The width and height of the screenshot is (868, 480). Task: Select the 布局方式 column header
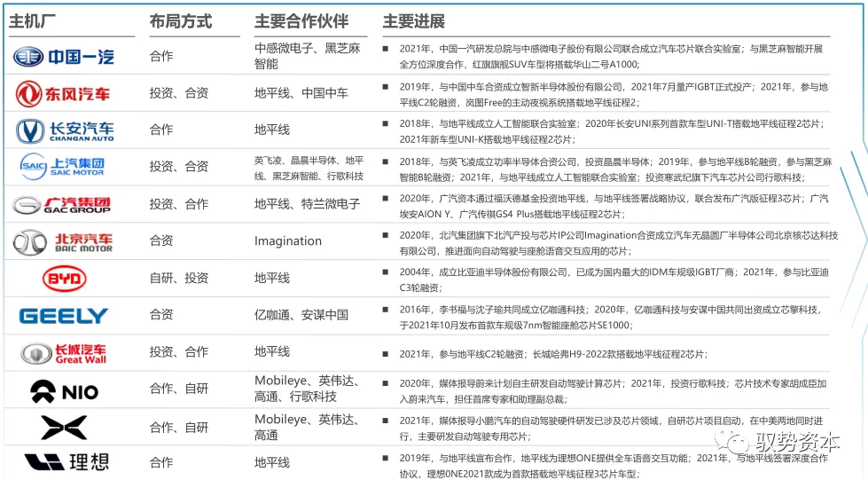180,21
